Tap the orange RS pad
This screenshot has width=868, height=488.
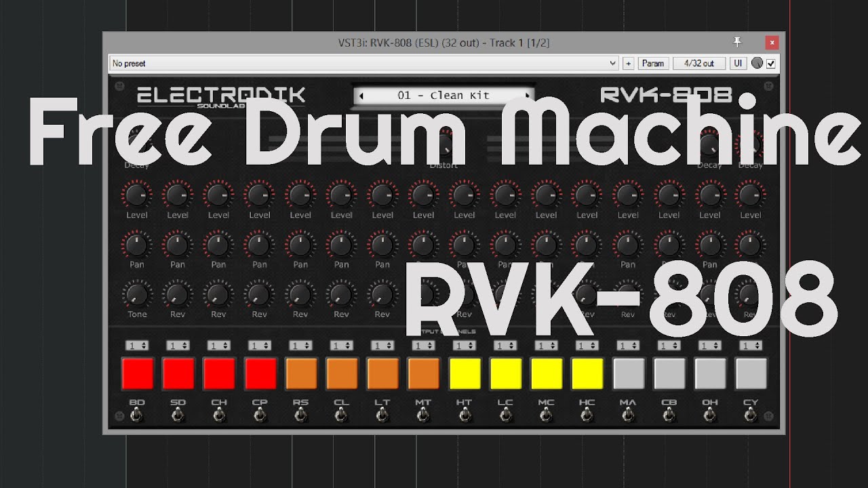tap(301, 373)
